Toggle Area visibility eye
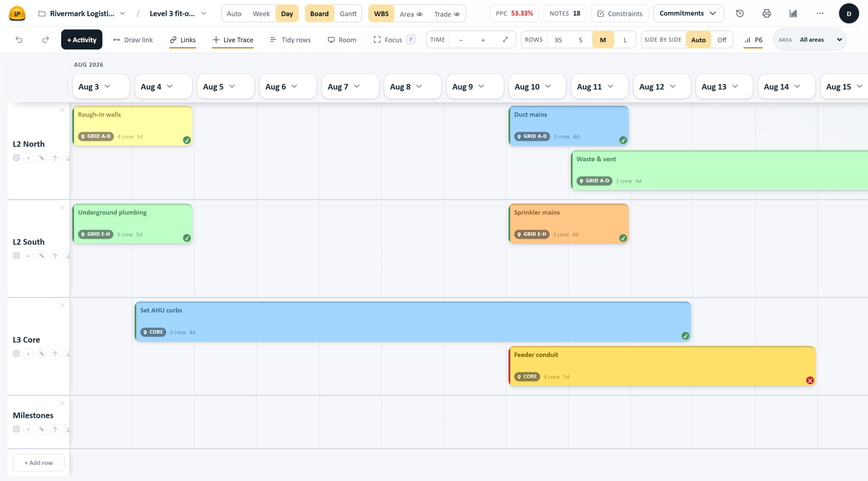The image size is (868, 481). (420, 14)
